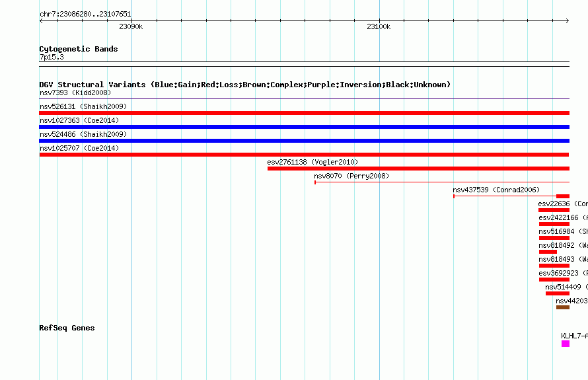588x380 pixels.
Task: Open nsv1027363 (Coe2014) label
Action: pos(79,120)
